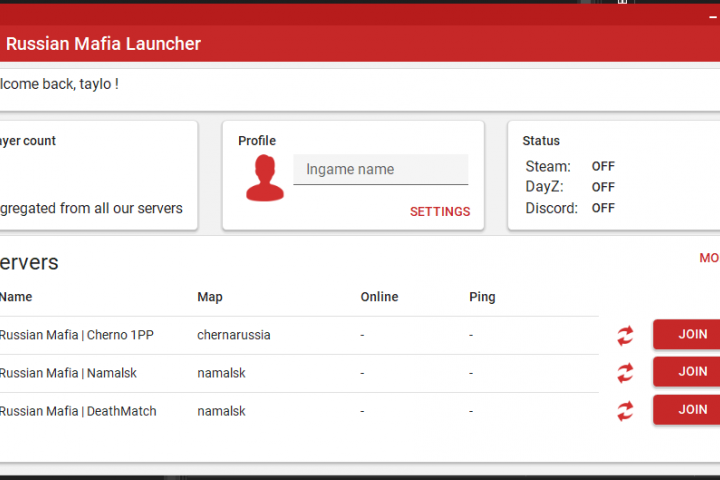Click the DayZ status label
The height and width of the screenshot is (480, 720).
544,187
